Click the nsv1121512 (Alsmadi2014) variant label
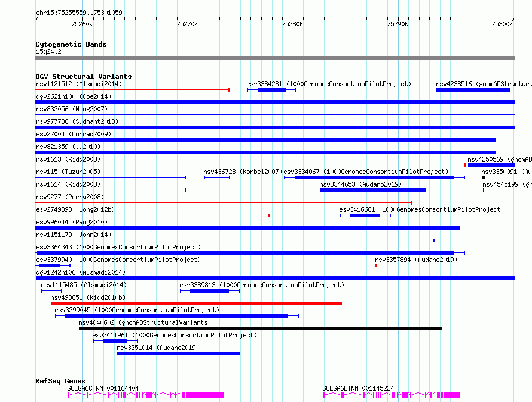Image resolution: width=532 pixels, height=402 pixels. tap(79, 84)
